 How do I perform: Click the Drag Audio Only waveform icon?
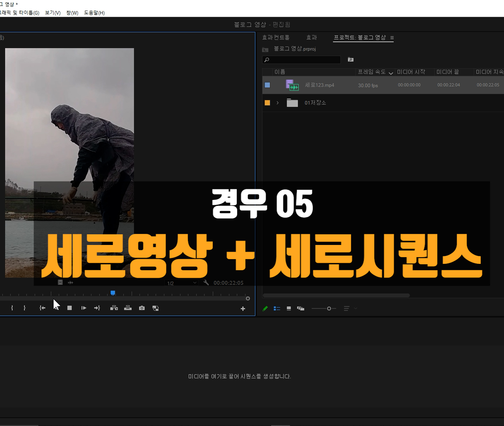[71, 282]
